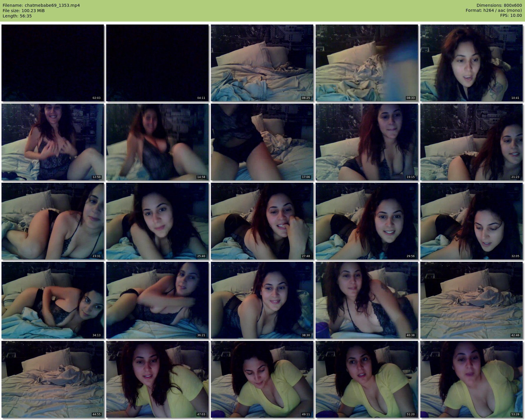Select the frame with time 23:31
The height and width of the screenshot is (420, 525).
(52, 221)
